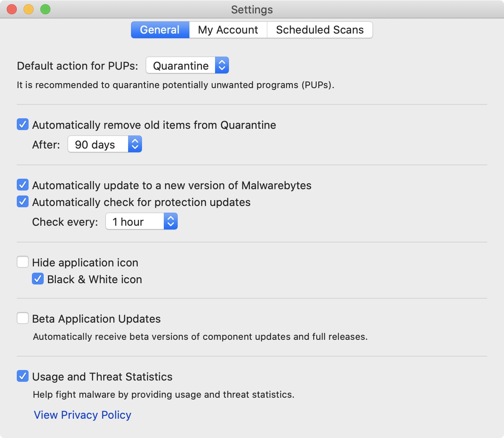Viewport: 504px width, 438px height.
Task: Change the Check every 1 hour dropdown
Action: tap(142, 222)
